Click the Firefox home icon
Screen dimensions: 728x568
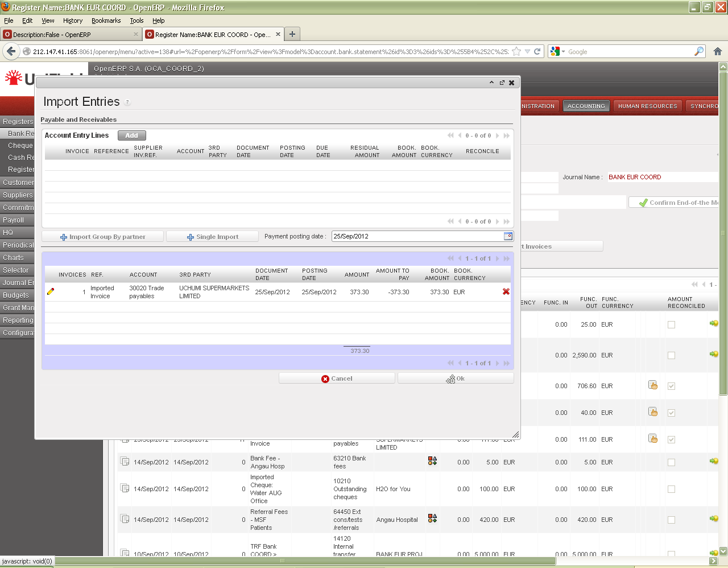(718, 51)
